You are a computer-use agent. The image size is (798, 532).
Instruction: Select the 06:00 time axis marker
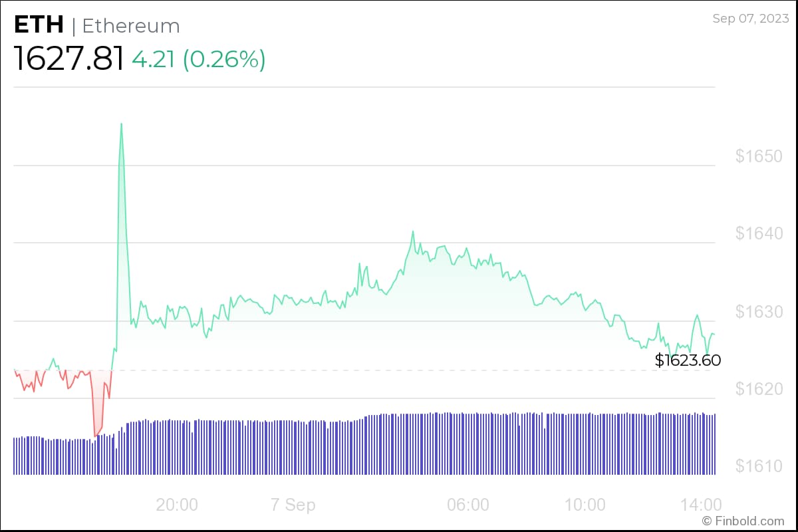coord(468,505)
